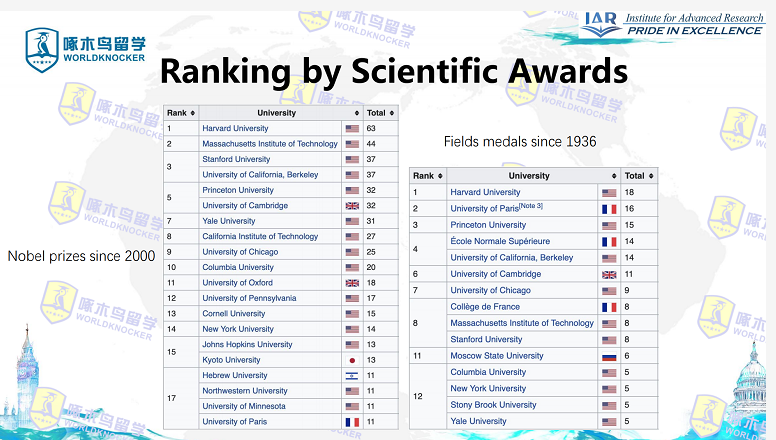Open Kyoto University link
Image resolution: width=776 pixels, height=440 pixels.
[231, 360]
